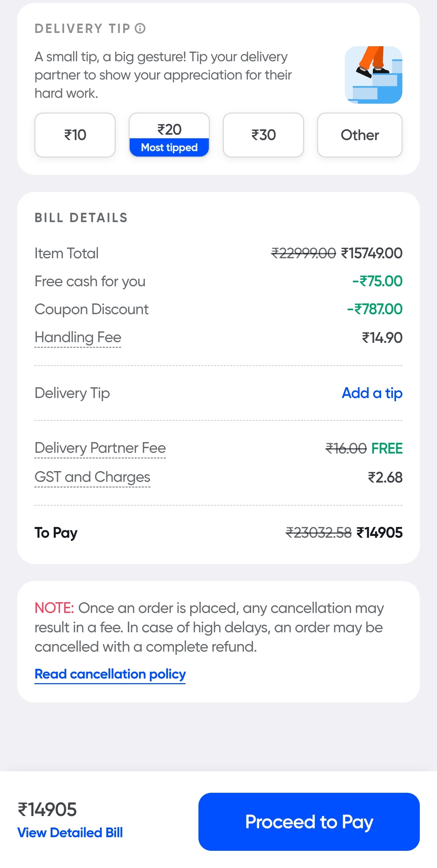Screen dimensions: 437x868
Task: Tap the Free cash -₹75.00 amount
Action: 377,281
